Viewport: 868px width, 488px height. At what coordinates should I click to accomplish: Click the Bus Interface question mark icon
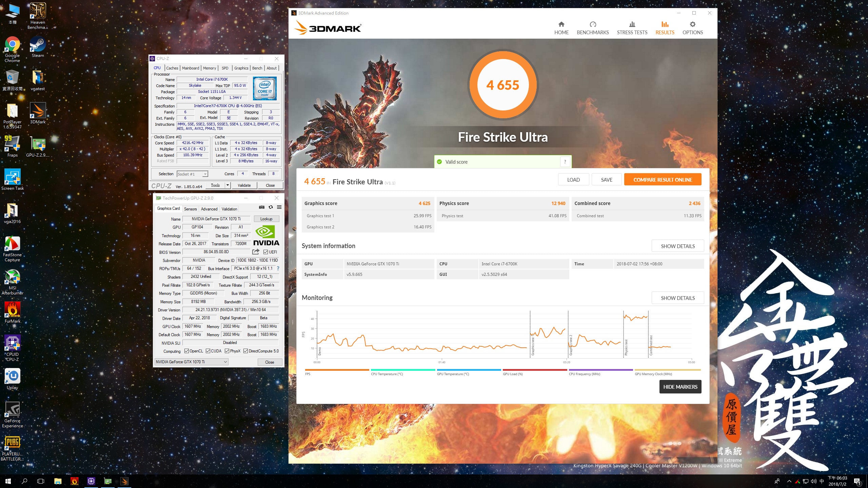coord(278,268)
